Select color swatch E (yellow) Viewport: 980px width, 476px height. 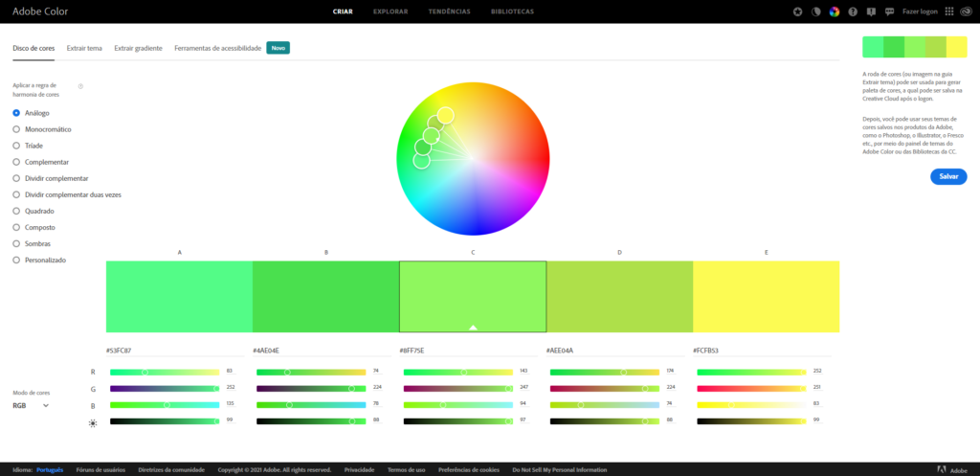(767, 297)
